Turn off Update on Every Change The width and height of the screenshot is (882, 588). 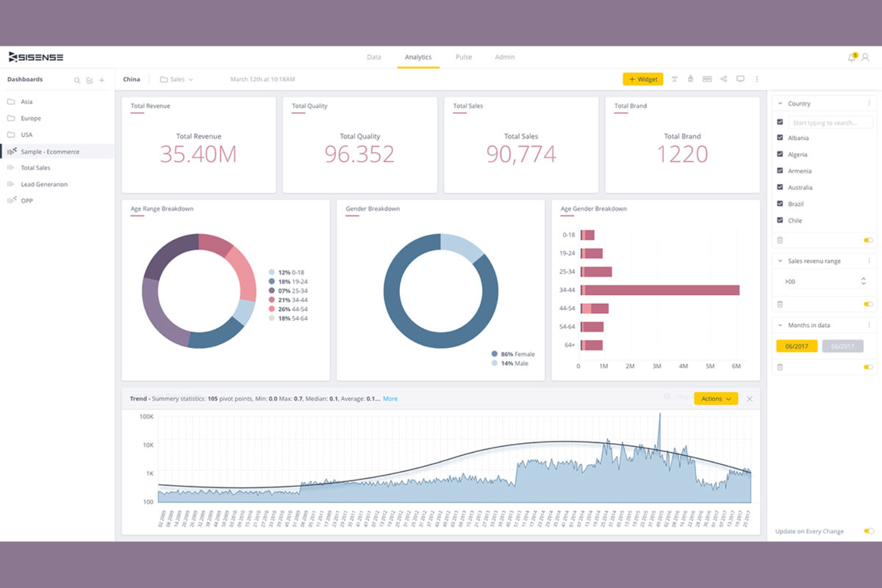(868, 531)
